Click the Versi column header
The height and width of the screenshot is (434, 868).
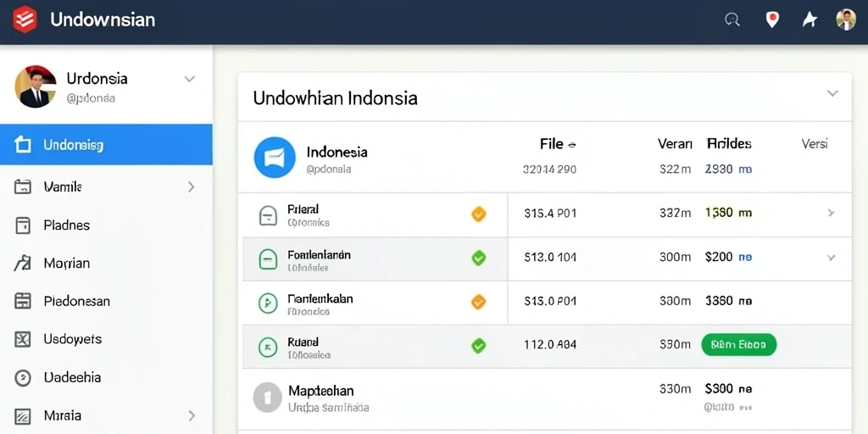click(x=815, y=144)
